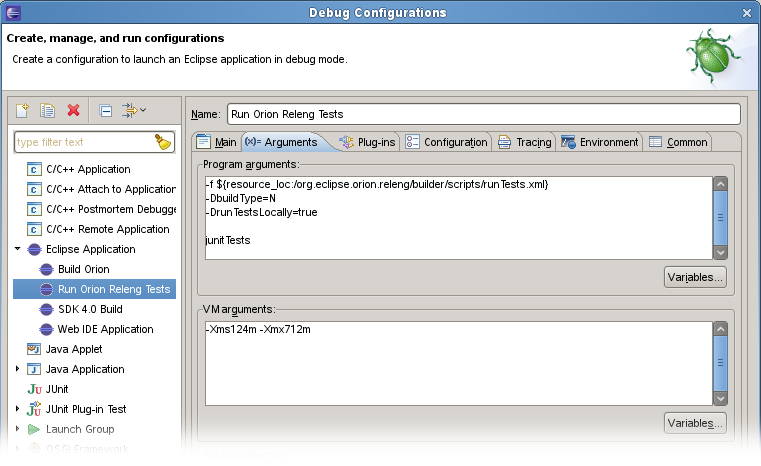Viewport: 761px width, 466px height.
Task: Close the Debug Configurations dialog
Action: click(x=746, y=13)
